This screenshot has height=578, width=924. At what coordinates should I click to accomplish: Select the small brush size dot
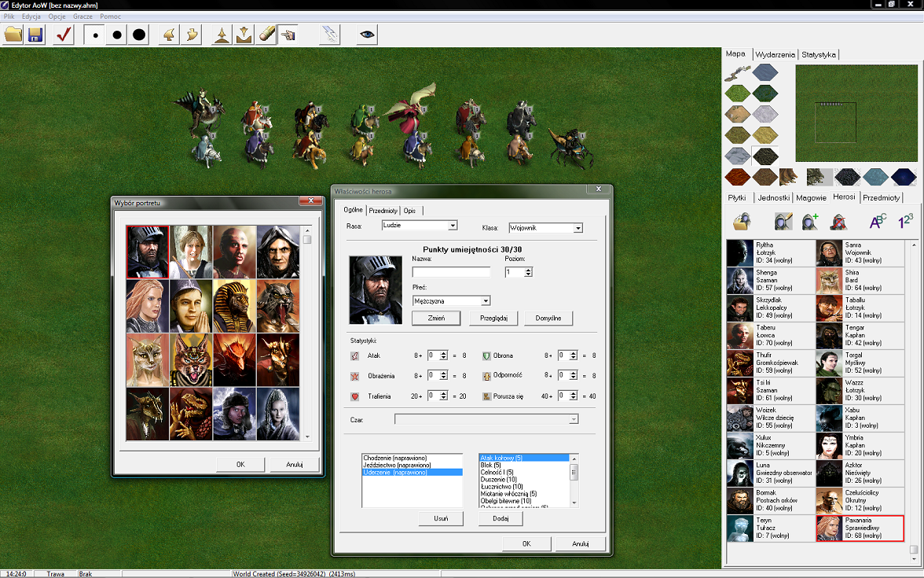(x=95, y=35)
